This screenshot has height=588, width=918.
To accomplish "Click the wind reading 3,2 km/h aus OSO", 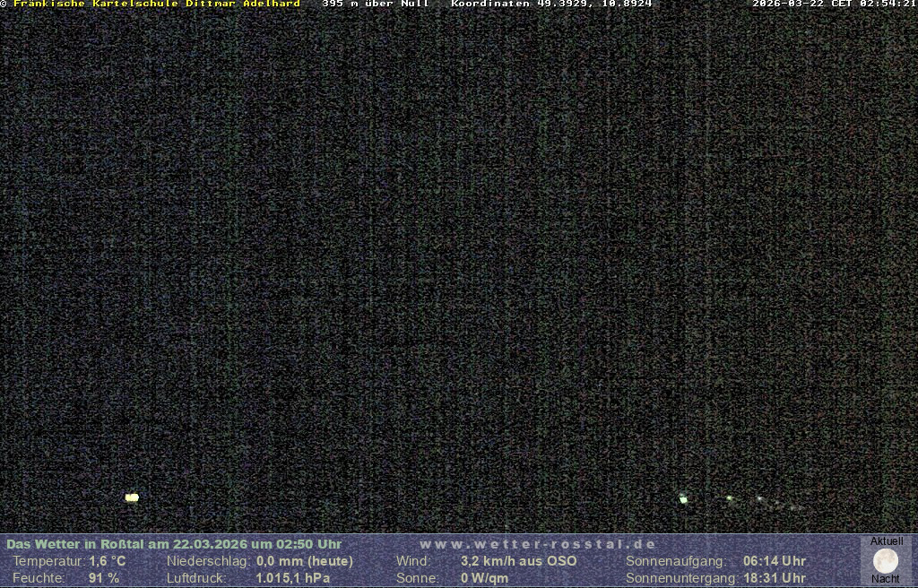I will click(519, 561).
